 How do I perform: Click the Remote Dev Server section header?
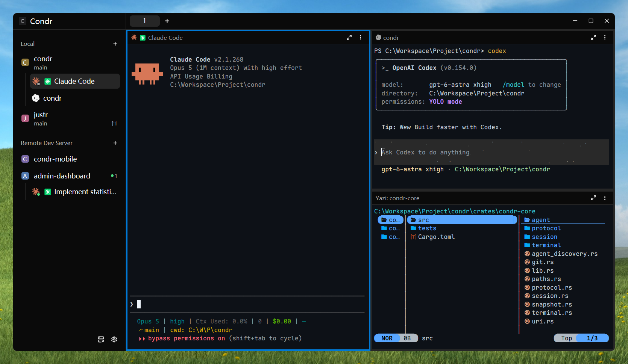click(x=47, y=143)
